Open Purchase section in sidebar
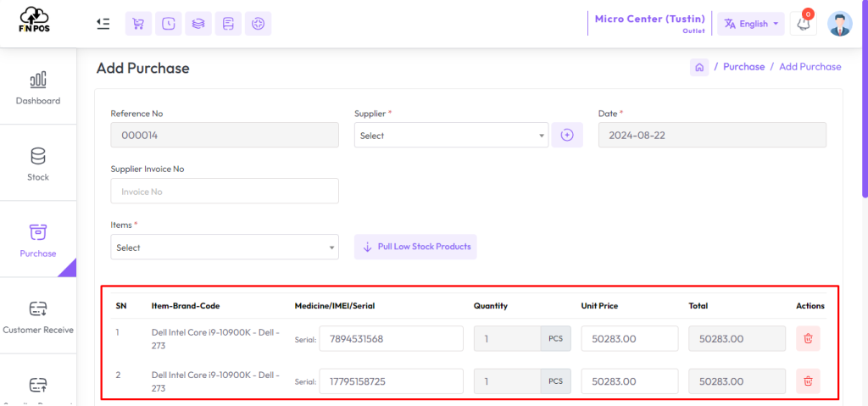The height and width of the screenshot is (406, 868). point(38,239)
